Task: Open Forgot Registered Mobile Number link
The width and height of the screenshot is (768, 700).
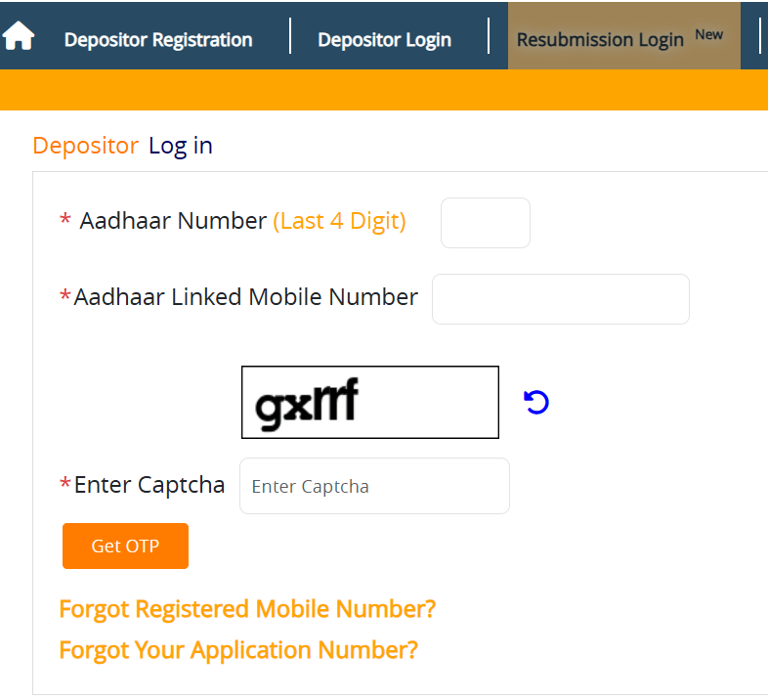Action: 247,609
